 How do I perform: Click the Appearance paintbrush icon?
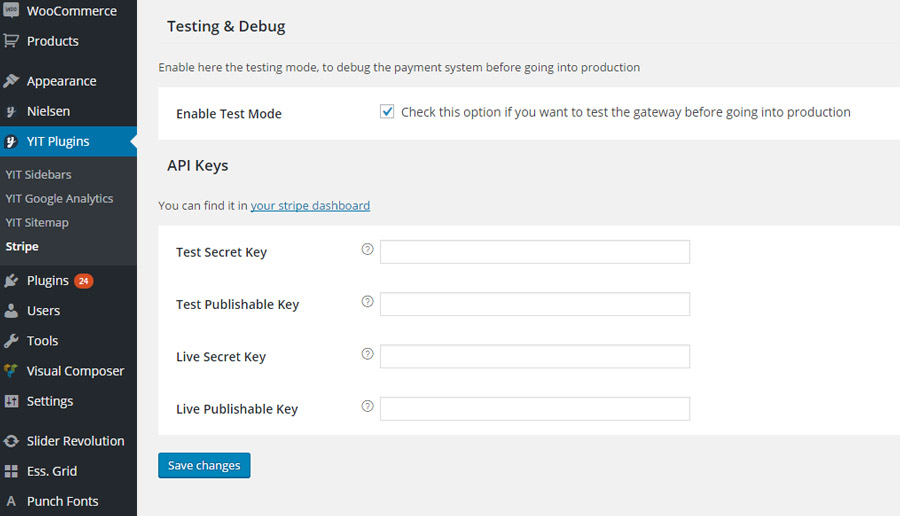11,81
